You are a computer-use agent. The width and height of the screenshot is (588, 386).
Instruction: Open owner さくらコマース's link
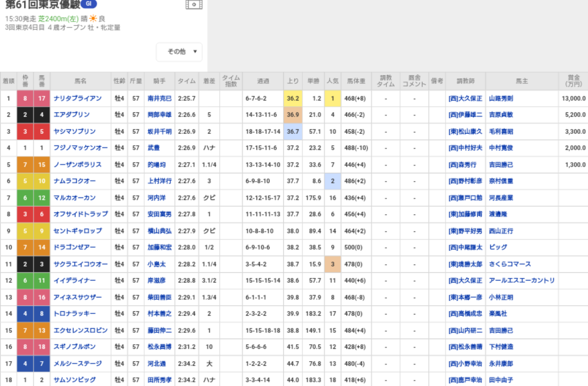coord(510,264)
